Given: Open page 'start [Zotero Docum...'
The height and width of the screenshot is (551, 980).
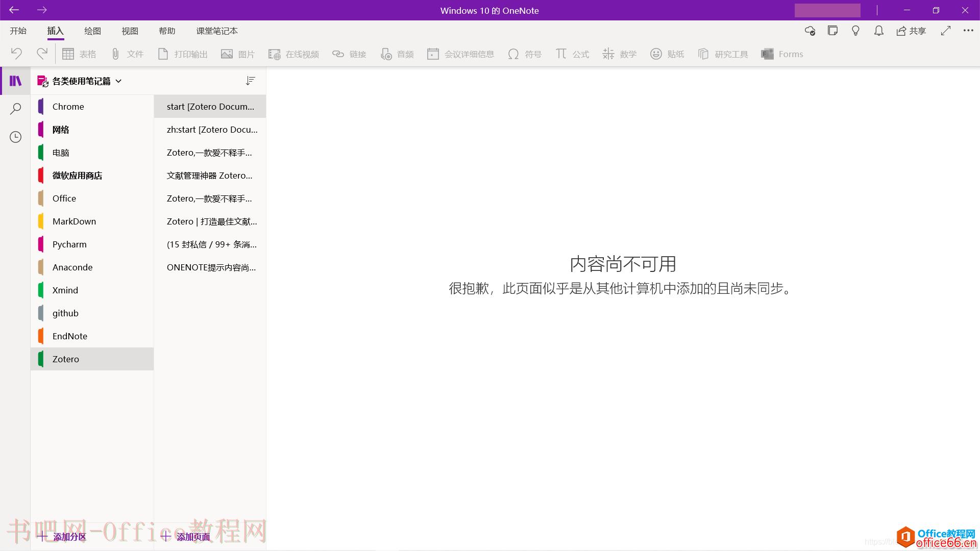Looking at the screenshot, I should coord(210,107).
